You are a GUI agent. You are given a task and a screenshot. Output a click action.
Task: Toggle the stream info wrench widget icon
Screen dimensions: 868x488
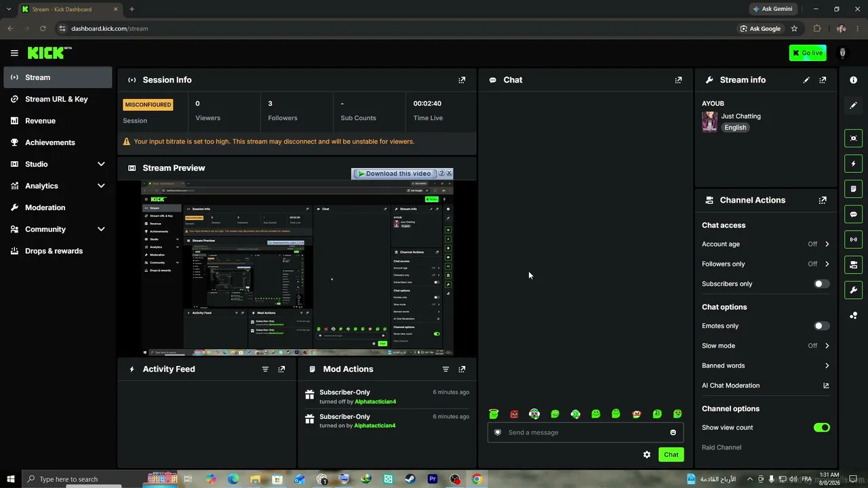point(853,290)
